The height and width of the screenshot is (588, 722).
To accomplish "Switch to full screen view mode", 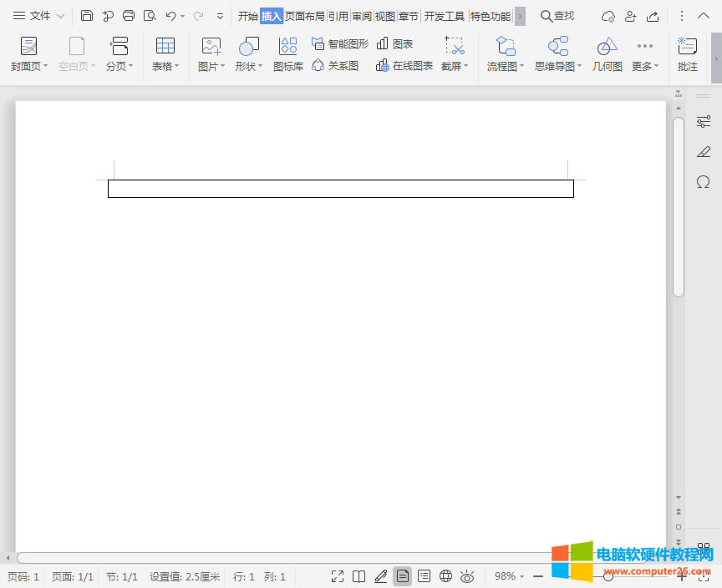I will pyautogui.click(x=337, y=575).
